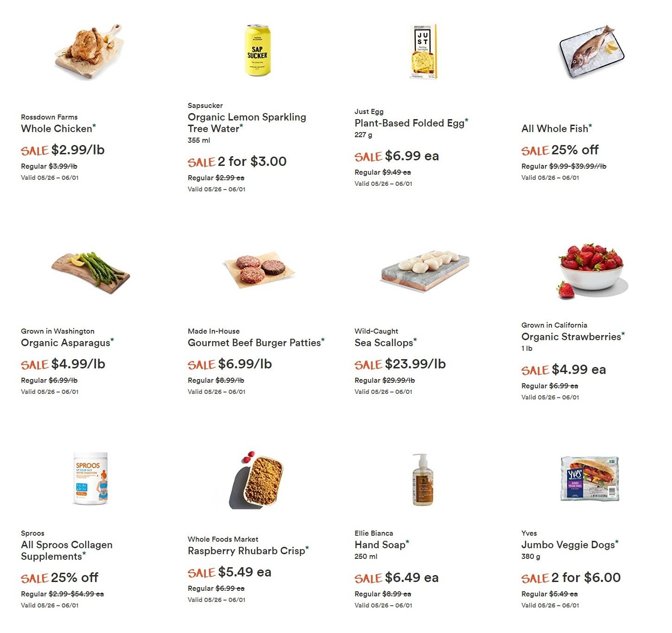Click the whole fish on ice photo
This screenshot has width=672, height=633.
(x=592, y=51)
